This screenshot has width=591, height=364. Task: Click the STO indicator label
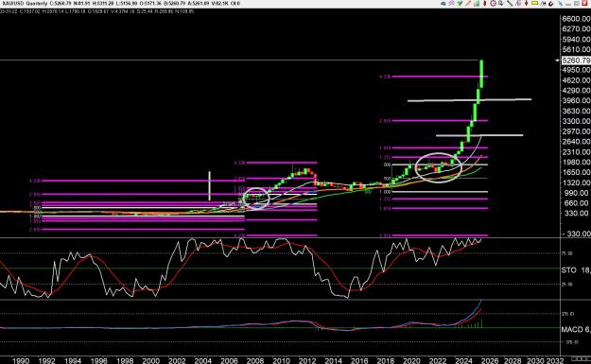pyautogui.click(x=568, y=270)
